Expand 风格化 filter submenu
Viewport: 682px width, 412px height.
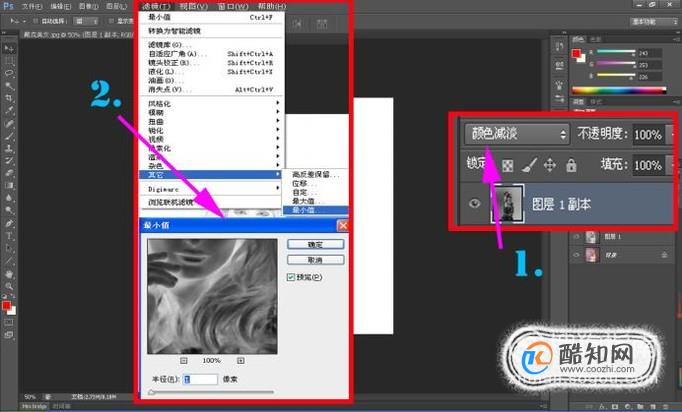(x=212, y=104)
